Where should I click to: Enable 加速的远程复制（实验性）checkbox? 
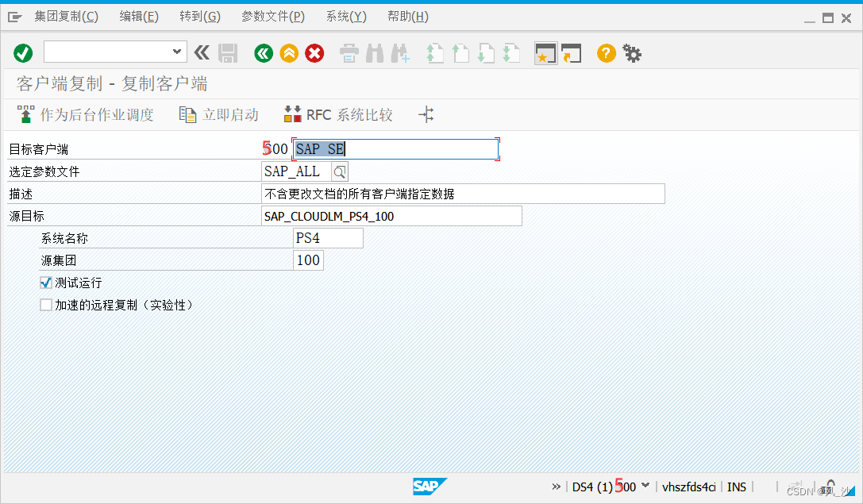[46, 305]
